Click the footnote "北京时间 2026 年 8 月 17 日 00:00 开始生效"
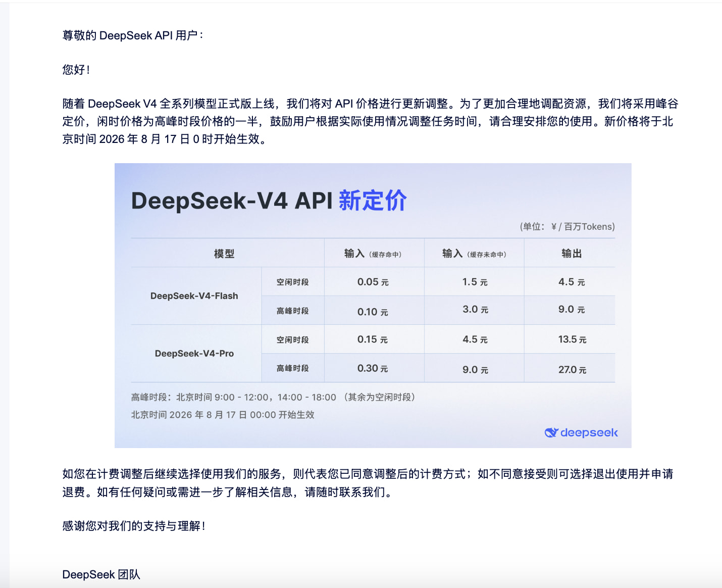The height and width of the screenshot is (588, 722). tap(223, 415)
